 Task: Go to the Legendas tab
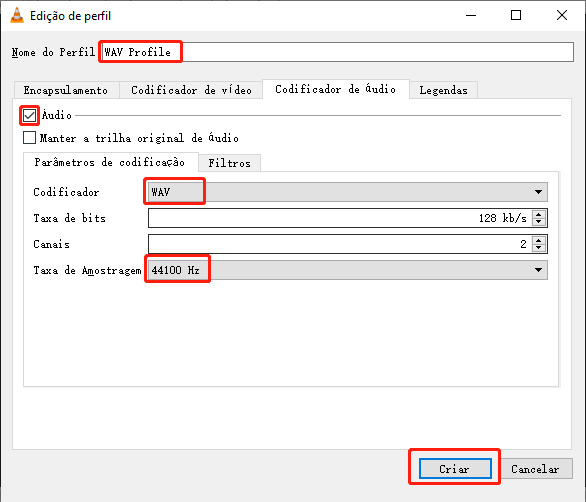pyautogui.click(x=443, y=90)
